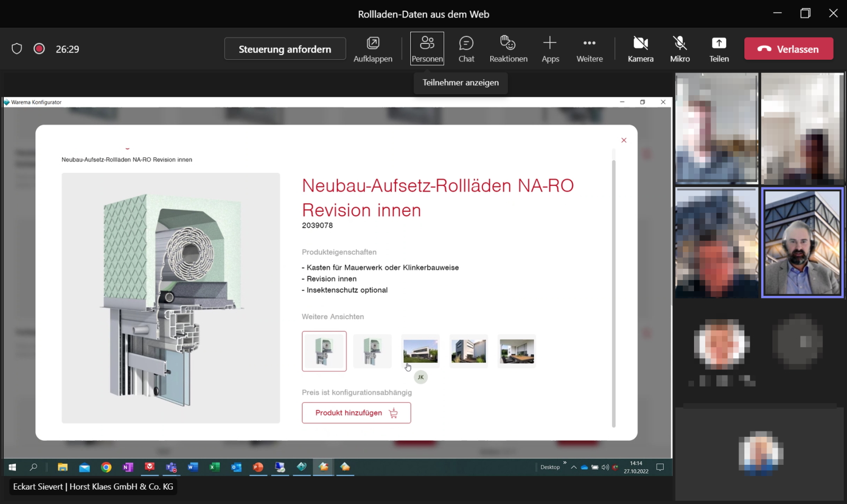Select modern building facade thumbnail

468,351
